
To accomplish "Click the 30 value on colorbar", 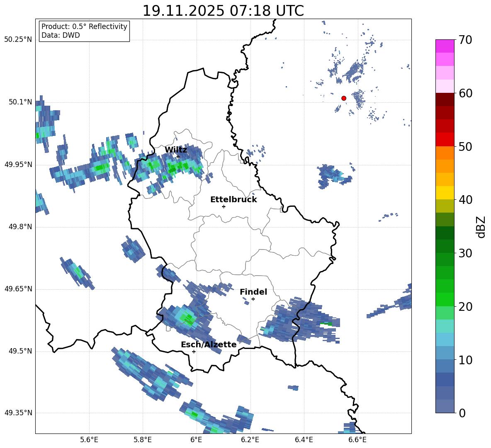I will pyautogui.click(x=466, y=253).
